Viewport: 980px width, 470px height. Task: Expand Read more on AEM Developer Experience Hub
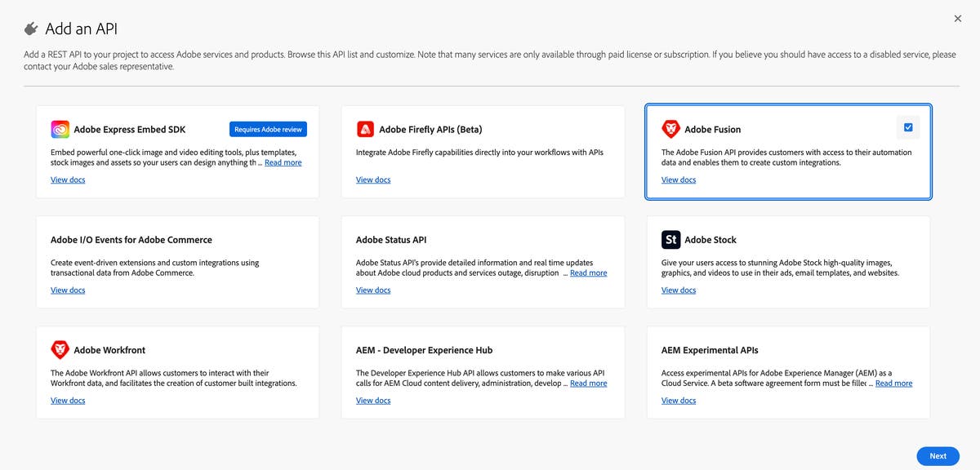point(588,383)
